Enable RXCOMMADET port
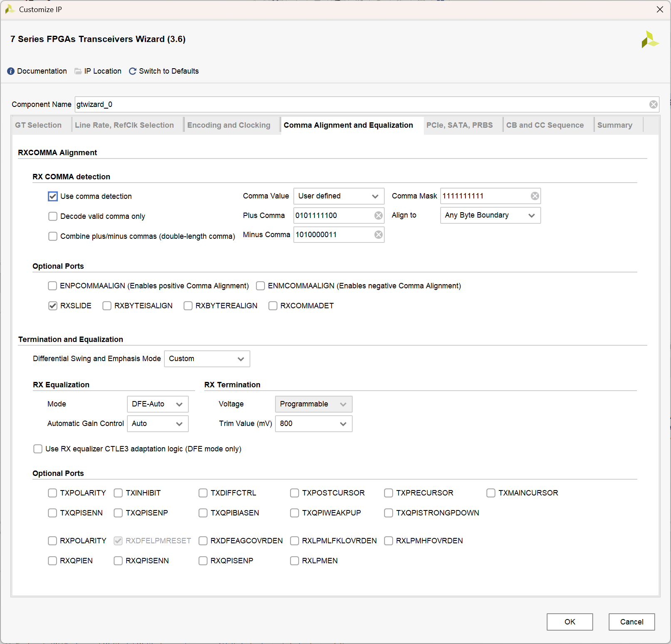Viewport: 671px width, 644px height. click(273, 306)
